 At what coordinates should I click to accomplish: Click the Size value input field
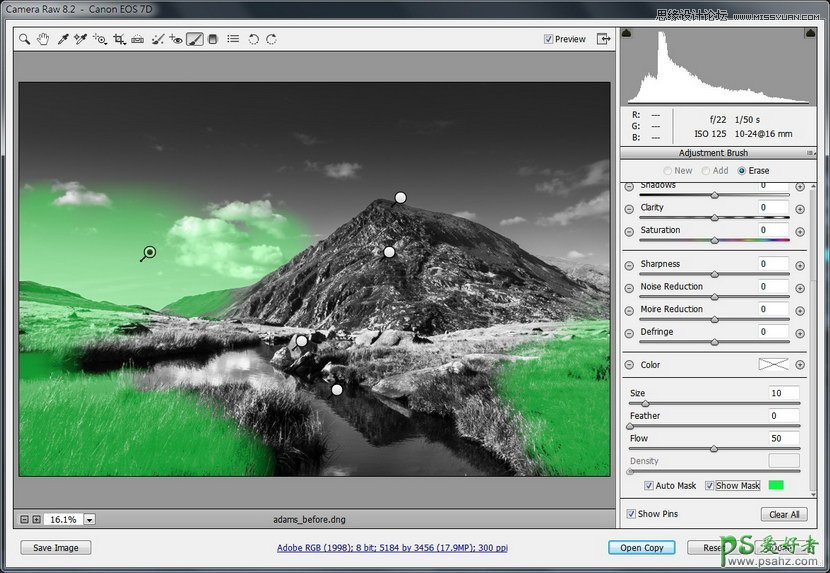pyautogui.click(x=783, y=393)
